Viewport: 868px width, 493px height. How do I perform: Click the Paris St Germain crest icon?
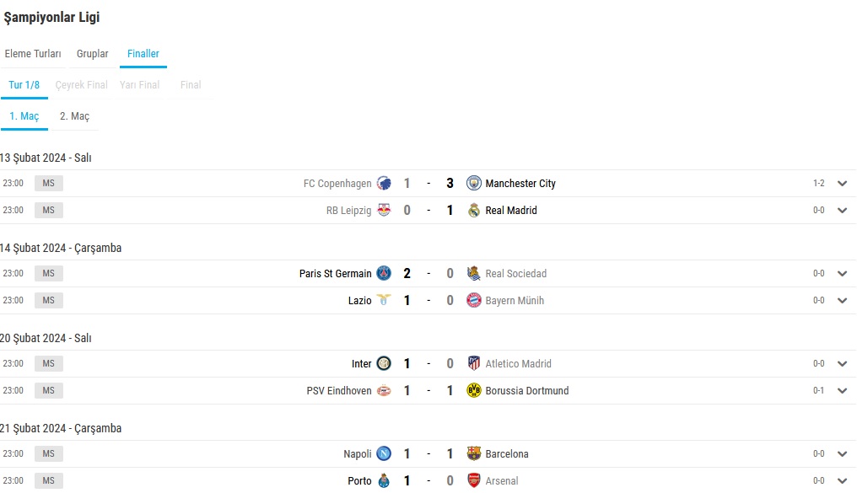point(384,273)
